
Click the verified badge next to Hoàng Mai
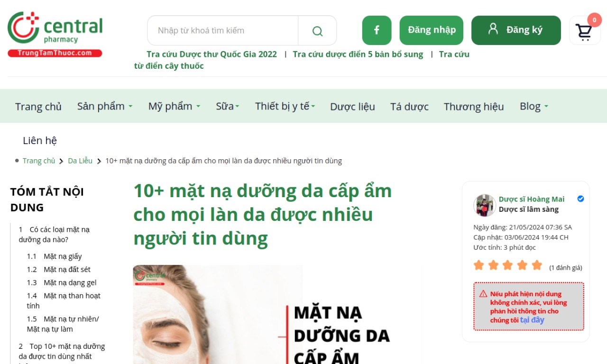tap(580, 199)
